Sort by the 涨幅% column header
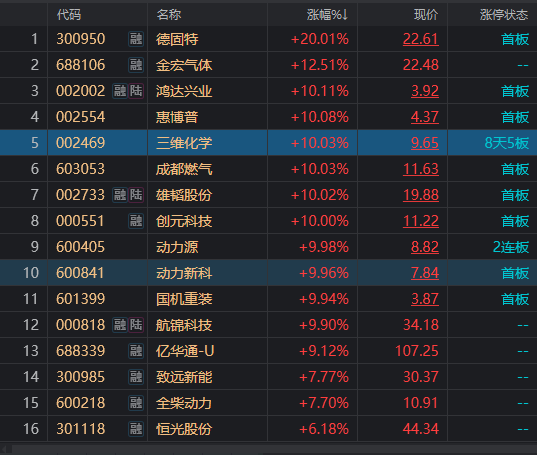The image size is (537, 455). 327,15
